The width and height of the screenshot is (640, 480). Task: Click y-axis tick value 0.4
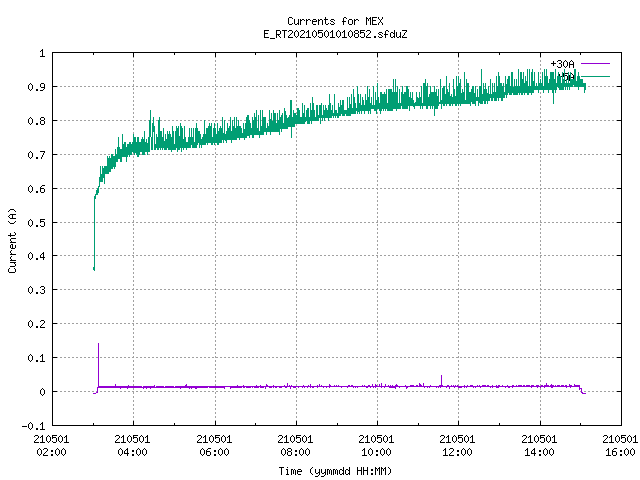[36, 256]
